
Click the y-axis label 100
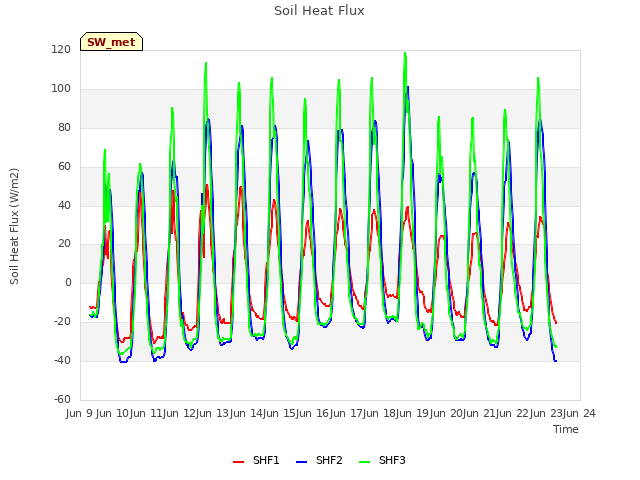(61, 89)
